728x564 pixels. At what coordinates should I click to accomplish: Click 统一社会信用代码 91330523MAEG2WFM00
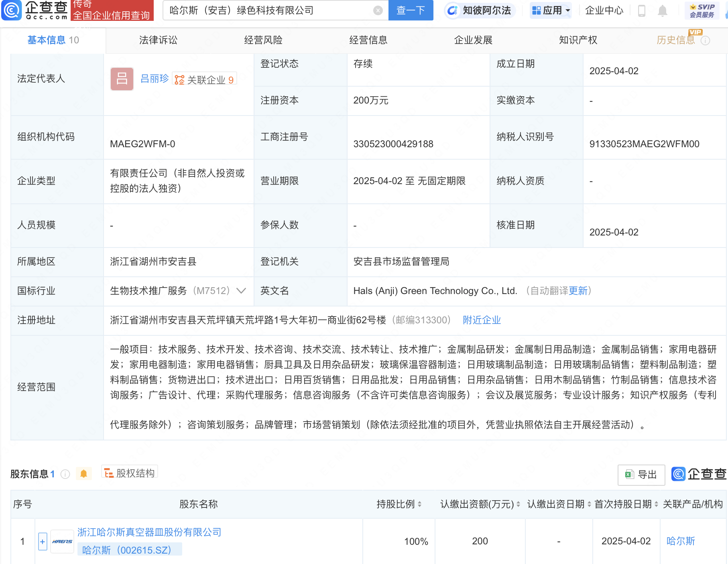(644, 144)
